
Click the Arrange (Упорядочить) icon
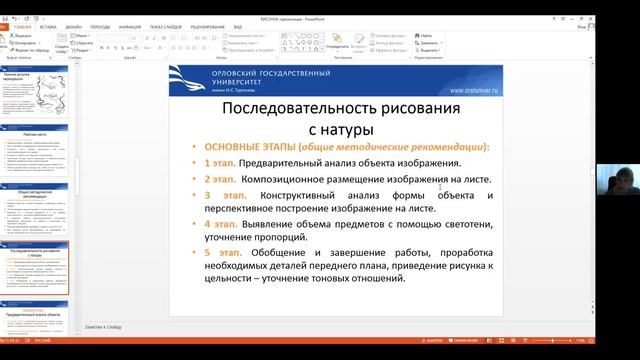coord(337,39)
